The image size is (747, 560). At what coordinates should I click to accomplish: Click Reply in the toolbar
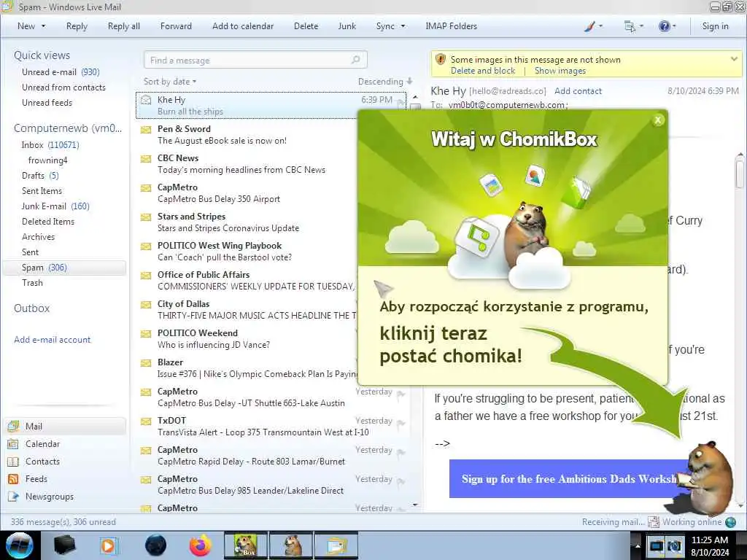[77, 26]
